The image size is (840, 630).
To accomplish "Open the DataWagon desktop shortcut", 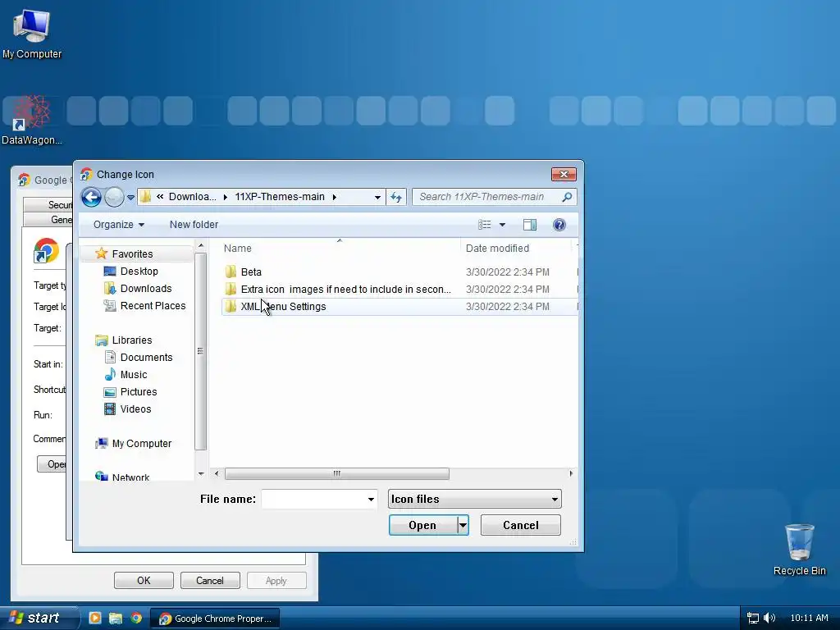I will click(x=32, y=120).
